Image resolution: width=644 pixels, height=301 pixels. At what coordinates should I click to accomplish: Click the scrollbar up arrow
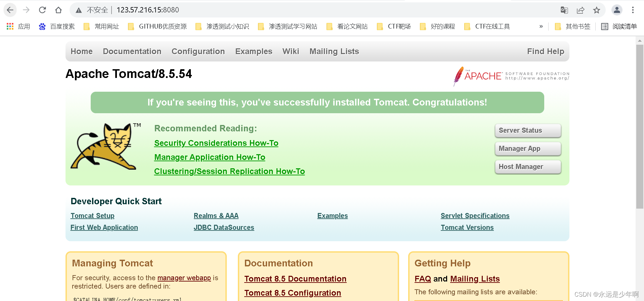point(640,41)
